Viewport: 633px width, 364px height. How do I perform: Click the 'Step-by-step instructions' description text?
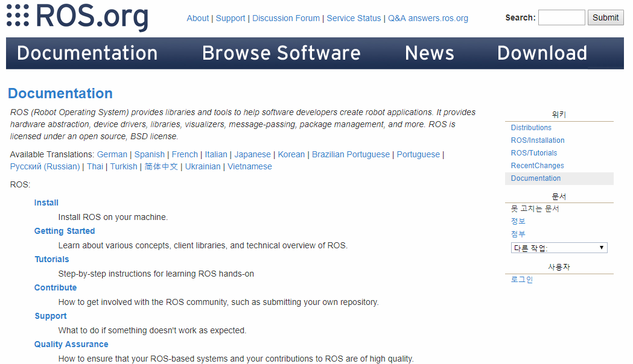pos(156,274)
